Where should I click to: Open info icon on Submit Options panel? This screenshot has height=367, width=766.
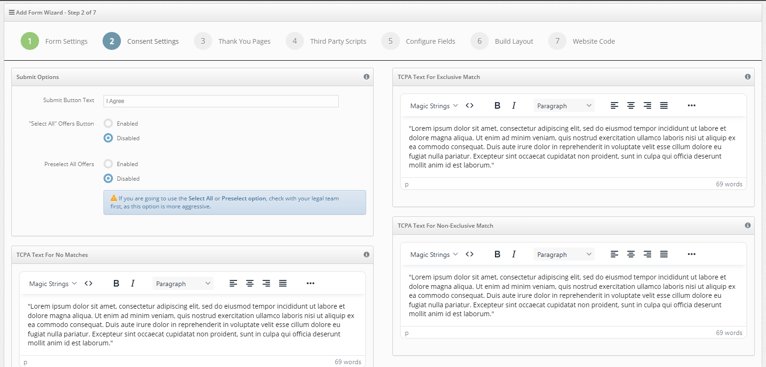click(x=366, y=77)
